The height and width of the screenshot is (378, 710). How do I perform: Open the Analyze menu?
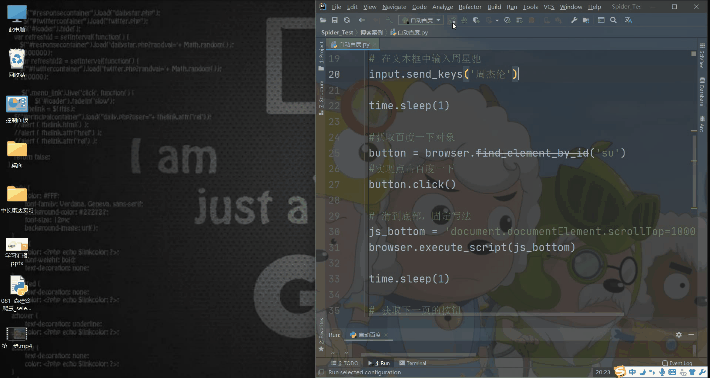442,7
